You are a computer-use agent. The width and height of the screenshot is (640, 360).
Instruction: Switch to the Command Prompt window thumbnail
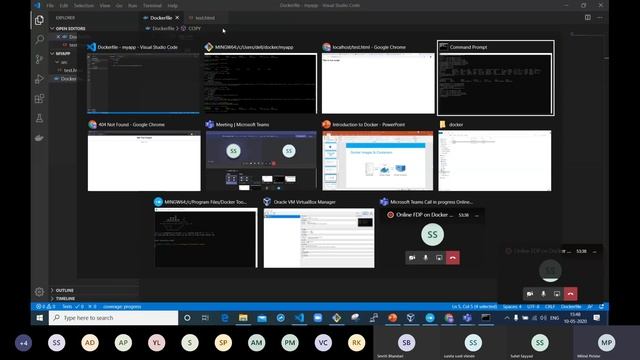pyautogui.click(x=496, y=78)
